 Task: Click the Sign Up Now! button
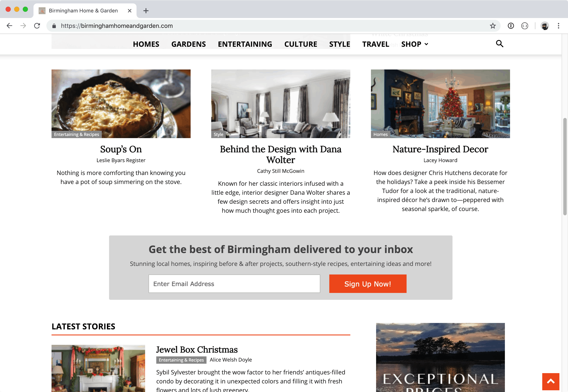tap(368, 284)
